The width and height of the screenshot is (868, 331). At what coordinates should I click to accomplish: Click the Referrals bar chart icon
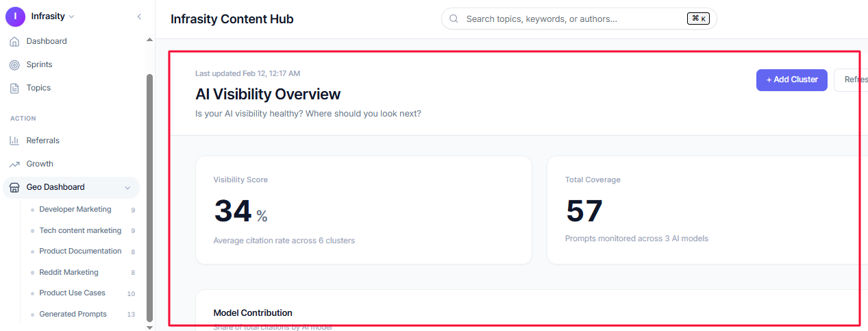tap(14, 140)
